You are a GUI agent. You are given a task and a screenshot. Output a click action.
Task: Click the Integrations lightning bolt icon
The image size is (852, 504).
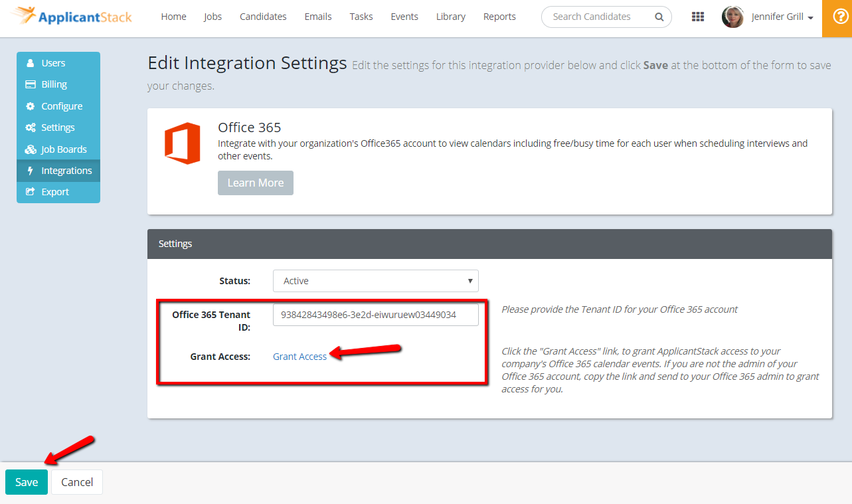click(x=30, y=171)
